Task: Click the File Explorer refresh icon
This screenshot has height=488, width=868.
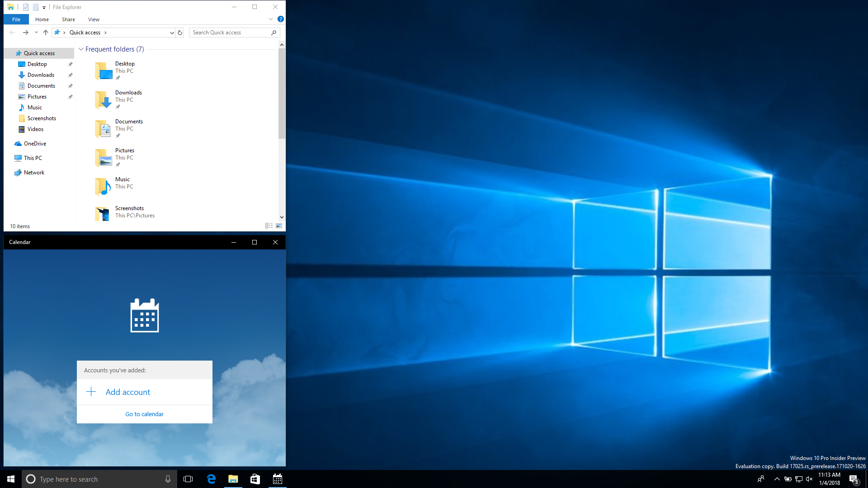Action: click(180, 33)
